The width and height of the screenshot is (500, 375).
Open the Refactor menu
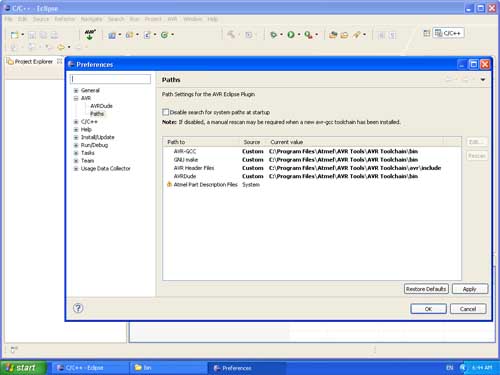coord(65,19)
